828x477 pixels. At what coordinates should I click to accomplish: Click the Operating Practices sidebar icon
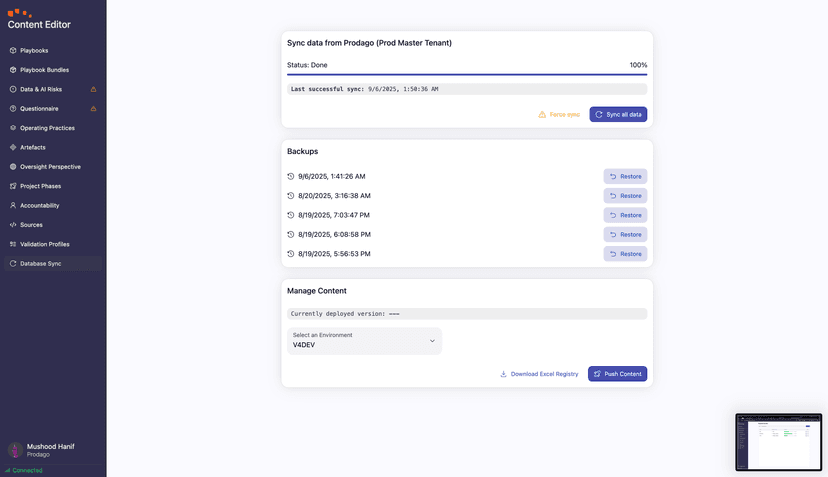(13, 128)
